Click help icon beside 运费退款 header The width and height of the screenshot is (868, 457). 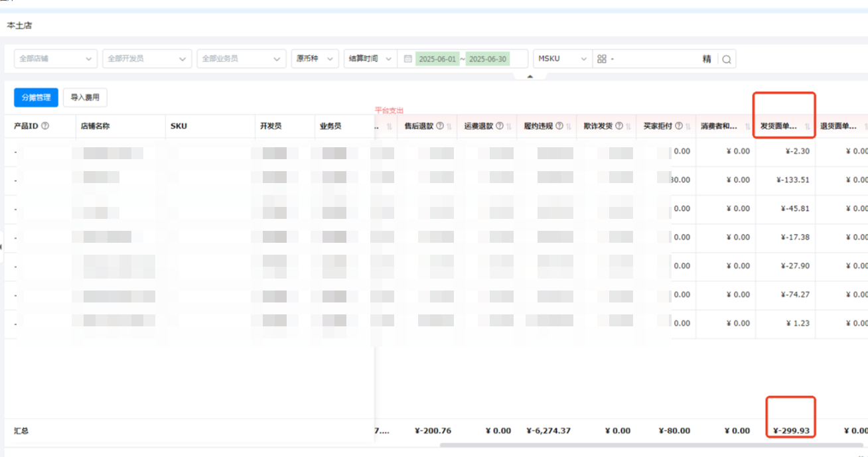click(500, 126)
